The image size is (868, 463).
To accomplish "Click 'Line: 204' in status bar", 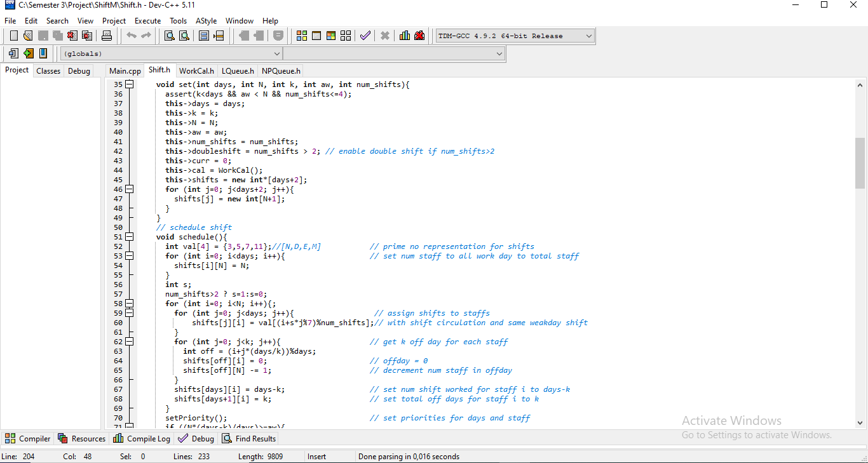I will click(x=18, y=457).
